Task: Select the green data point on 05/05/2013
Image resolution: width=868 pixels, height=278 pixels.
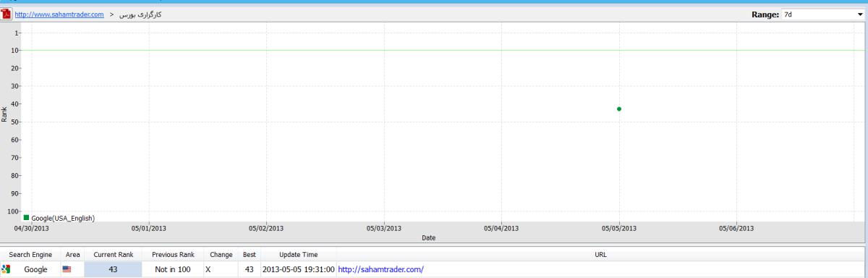Action: [619, 109]
